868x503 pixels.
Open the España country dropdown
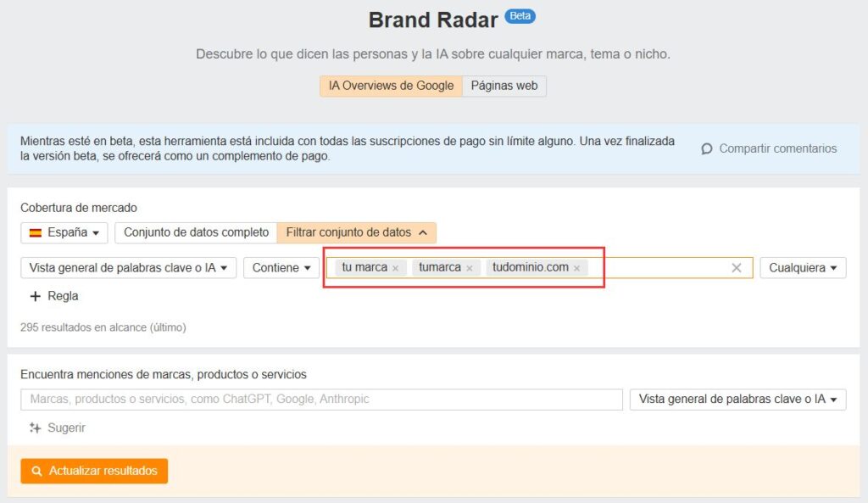tap(64, 232)
